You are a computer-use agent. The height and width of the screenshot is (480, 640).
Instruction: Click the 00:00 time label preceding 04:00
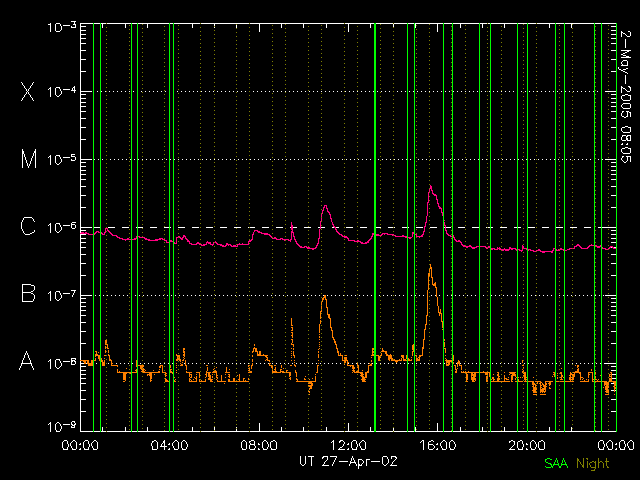[80, 445]
